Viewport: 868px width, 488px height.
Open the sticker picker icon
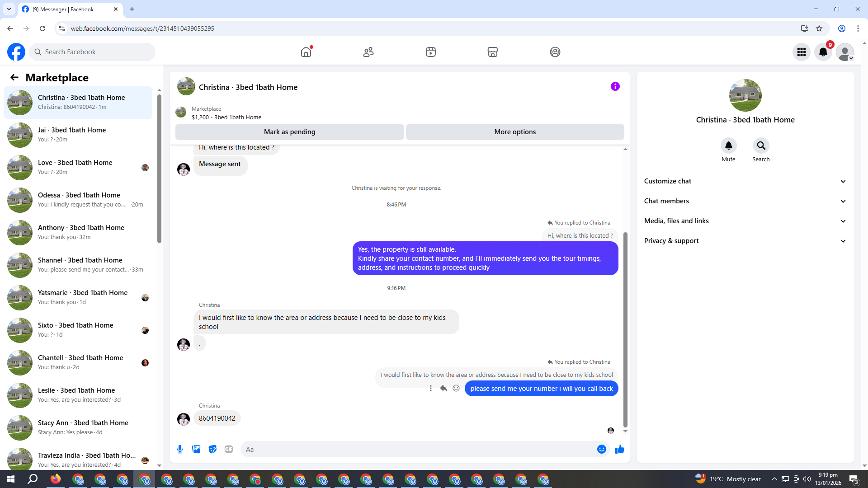212,449
